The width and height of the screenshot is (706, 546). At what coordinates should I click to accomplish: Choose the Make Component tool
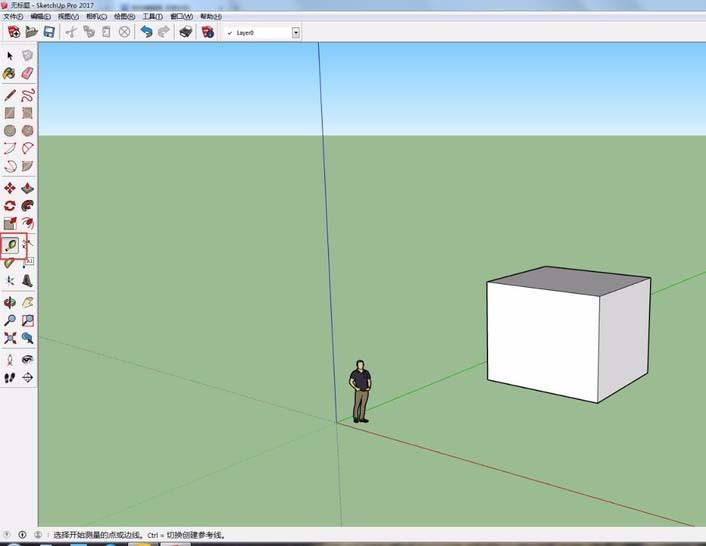[27, 55]
